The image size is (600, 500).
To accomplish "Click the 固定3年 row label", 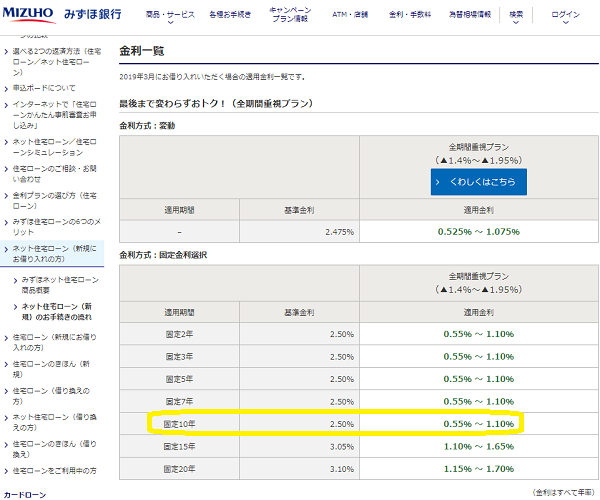I will point(179,357).
